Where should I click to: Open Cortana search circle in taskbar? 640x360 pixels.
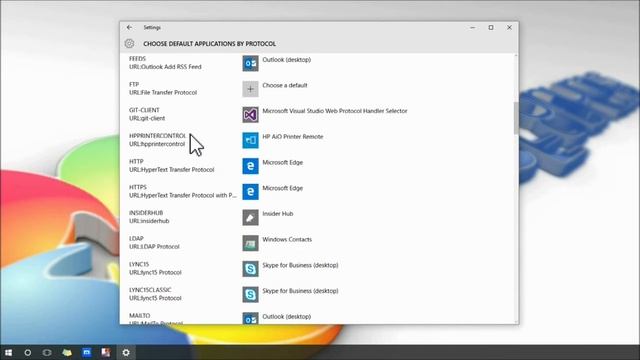pos(28,352)
